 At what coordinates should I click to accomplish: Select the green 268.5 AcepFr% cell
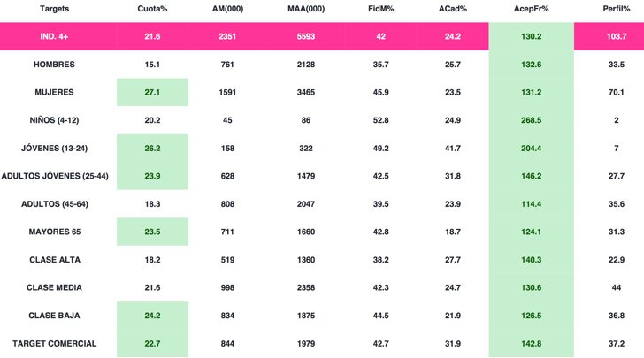531,120
